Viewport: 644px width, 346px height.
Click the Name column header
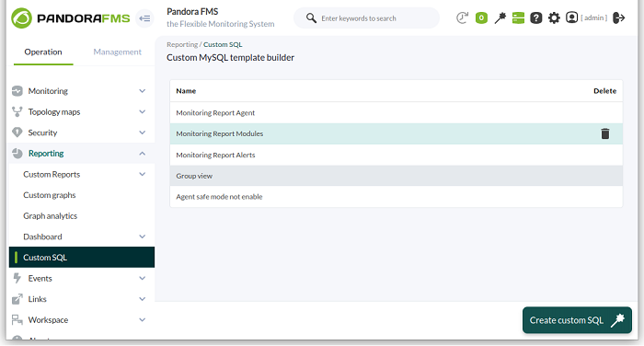pos(186,91)
